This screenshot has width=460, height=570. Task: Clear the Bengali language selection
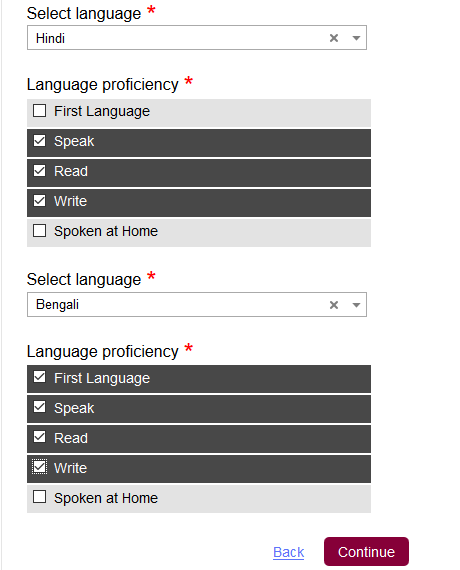(x=333, y=305)
